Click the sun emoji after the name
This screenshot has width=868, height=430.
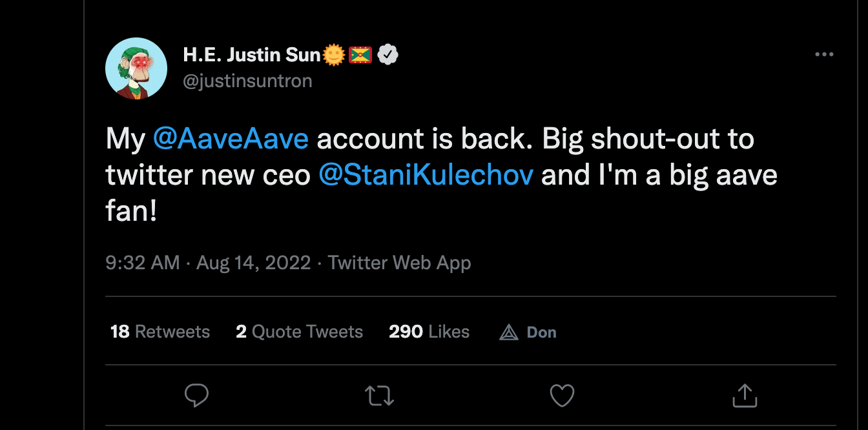click(334, 56)
